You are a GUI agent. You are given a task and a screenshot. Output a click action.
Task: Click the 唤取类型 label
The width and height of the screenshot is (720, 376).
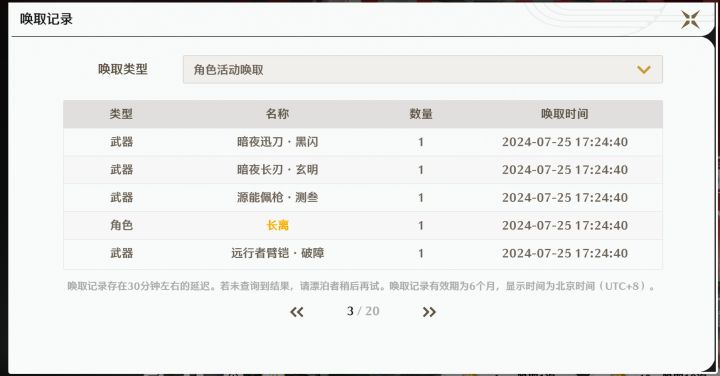[x=123, y=69]
